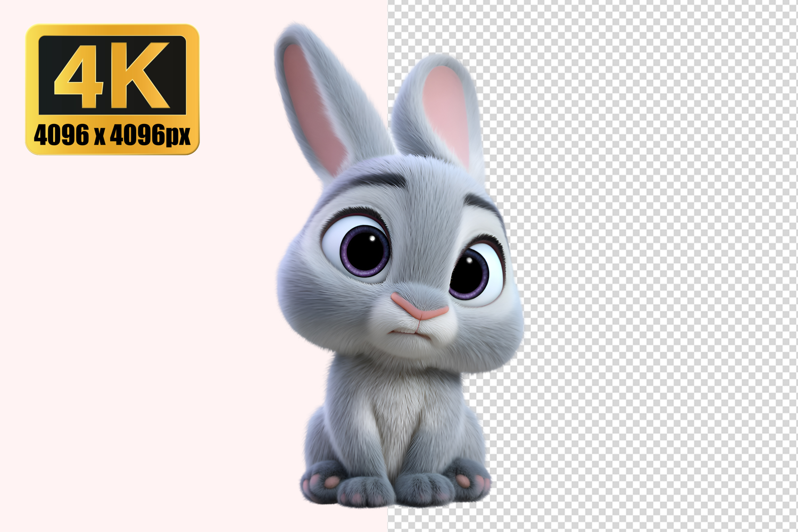Viewport: 798px width, 532px height.
Task: Click the hind paw on the checkerboard side
Action: coord(471,481)
